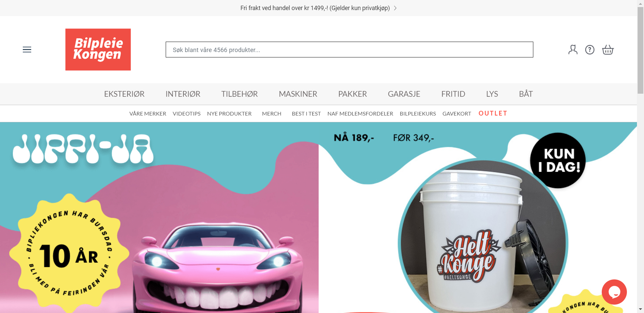Open the FRITID category
This screenshot has width=644, height=313.
(453, 94)
